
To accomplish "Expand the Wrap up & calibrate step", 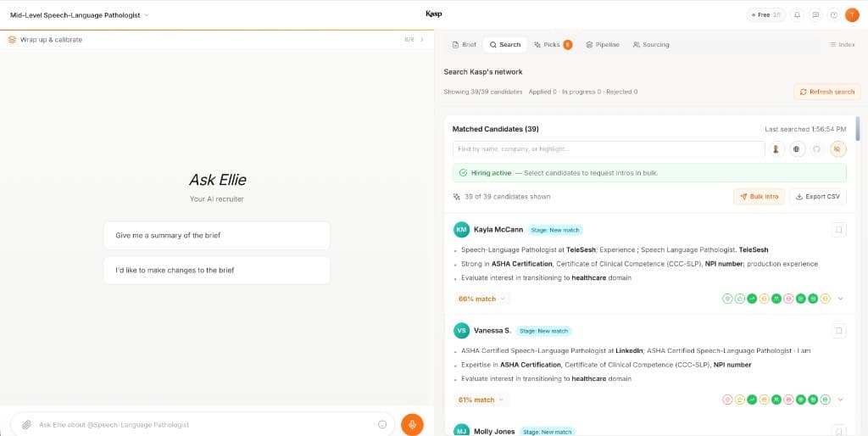I will (x=422, y=40).
